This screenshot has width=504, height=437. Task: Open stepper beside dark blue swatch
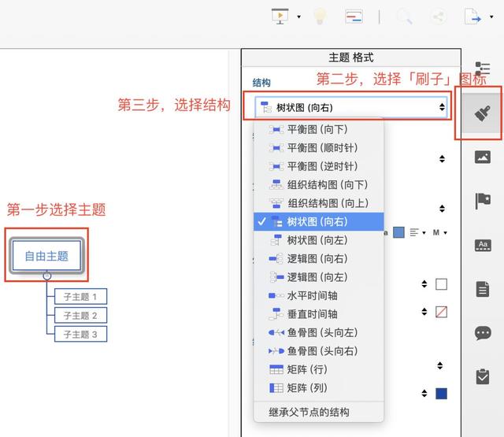(x=424, y=394)
